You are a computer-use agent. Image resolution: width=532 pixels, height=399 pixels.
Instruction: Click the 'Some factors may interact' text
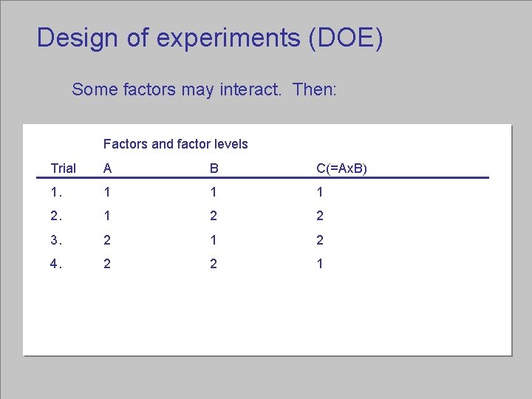point(204,90)
